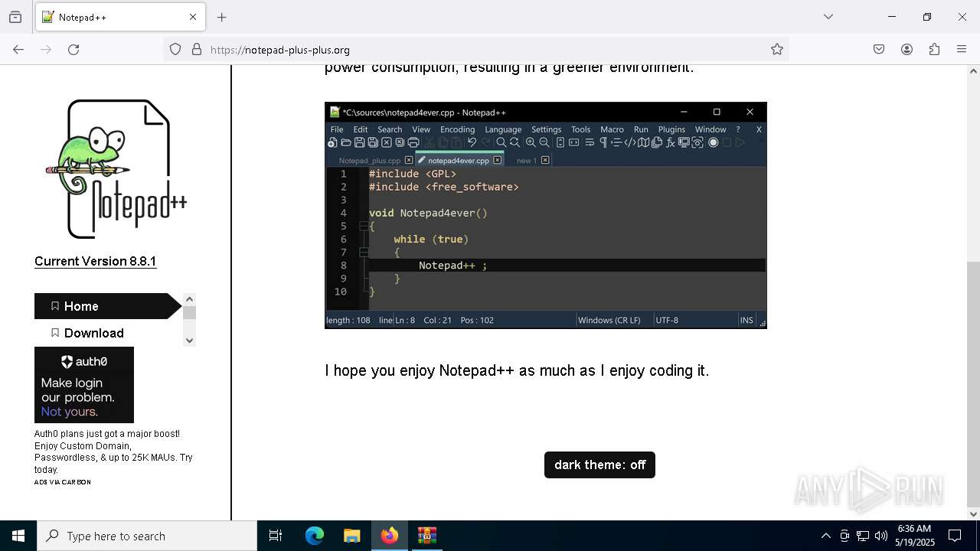Close the Notepad++ tab
This screenshot has width=980, height=551.
[193, 17]
